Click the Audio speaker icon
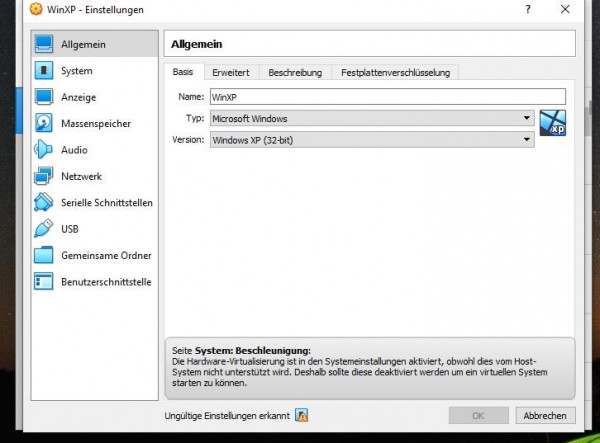This screenshot has width=600, height=443. (x=43, y=150)
